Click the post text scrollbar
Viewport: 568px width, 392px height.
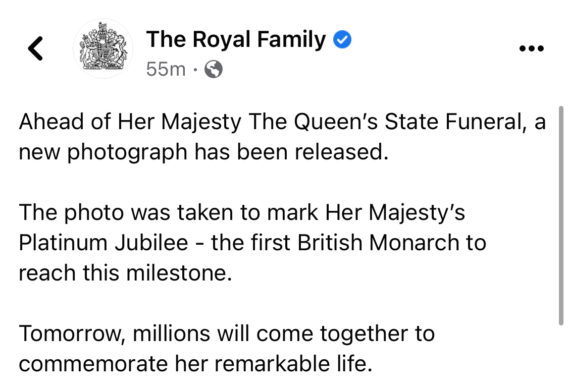pyautogui.click(x=561, y=216)
